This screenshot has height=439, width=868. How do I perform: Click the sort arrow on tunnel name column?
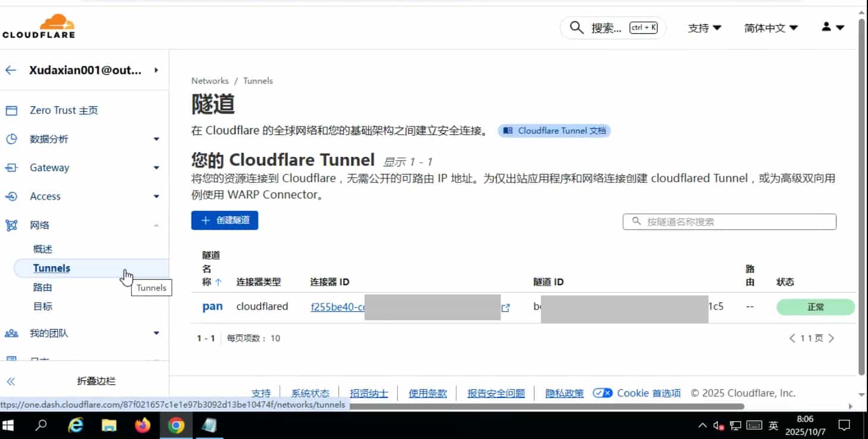[218, 282]
